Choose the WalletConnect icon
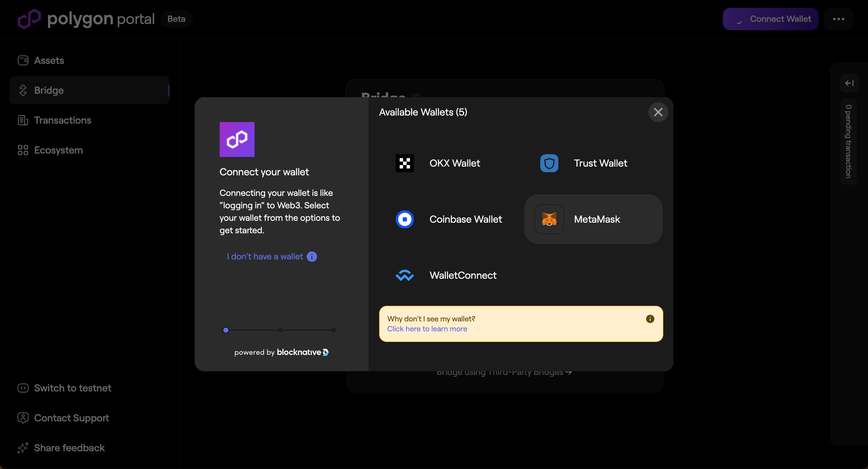Screen dimensions: 868x469 click(x=404, y=275)
